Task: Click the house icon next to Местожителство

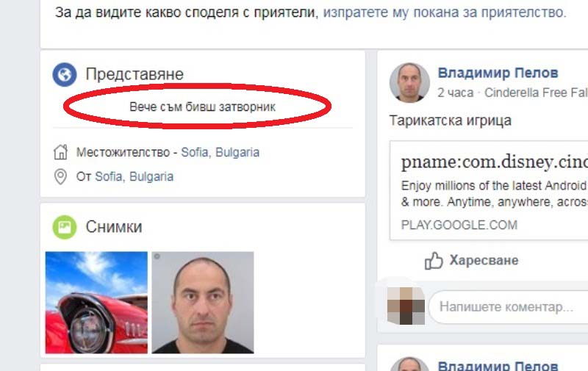Action: (60, 152)
